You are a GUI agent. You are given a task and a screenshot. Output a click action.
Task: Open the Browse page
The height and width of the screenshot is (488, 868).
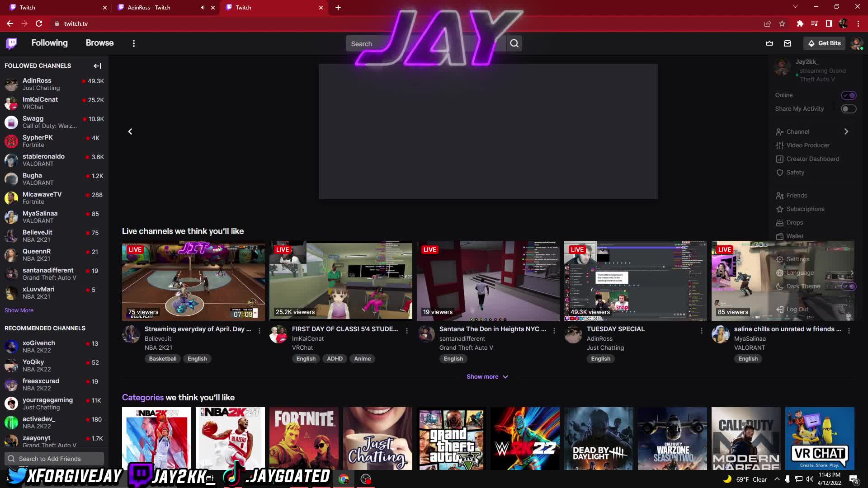tap(99, 43)
